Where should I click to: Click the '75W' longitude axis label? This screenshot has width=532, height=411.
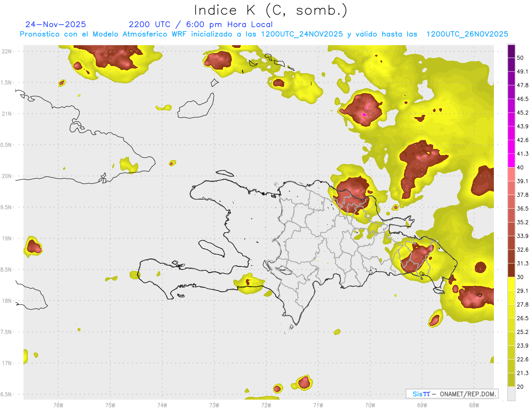click(x=110, y=405)
